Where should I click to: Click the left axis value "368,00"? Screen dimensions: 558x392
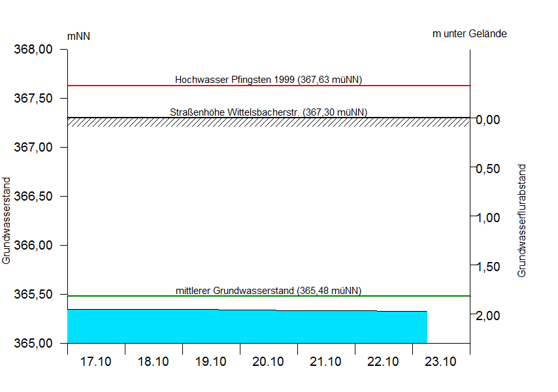pos(33,49)
